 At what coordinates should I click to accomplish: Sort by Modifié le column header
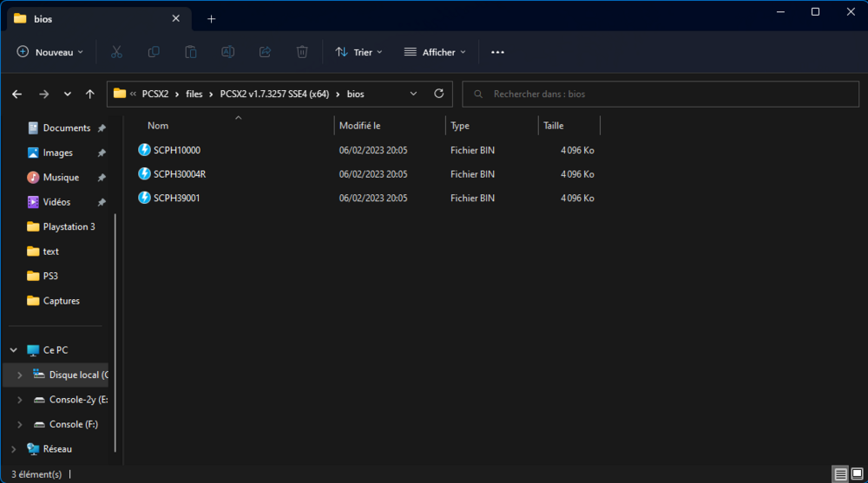point(360,126)
